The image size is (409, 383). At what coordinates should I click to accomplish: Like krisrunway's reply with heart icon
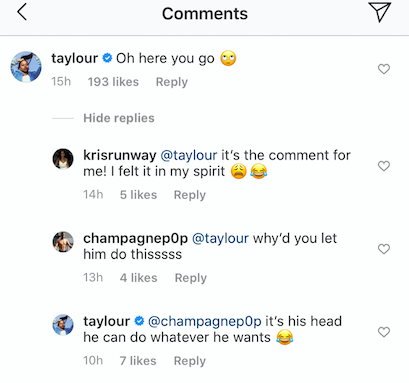[384, 166]
